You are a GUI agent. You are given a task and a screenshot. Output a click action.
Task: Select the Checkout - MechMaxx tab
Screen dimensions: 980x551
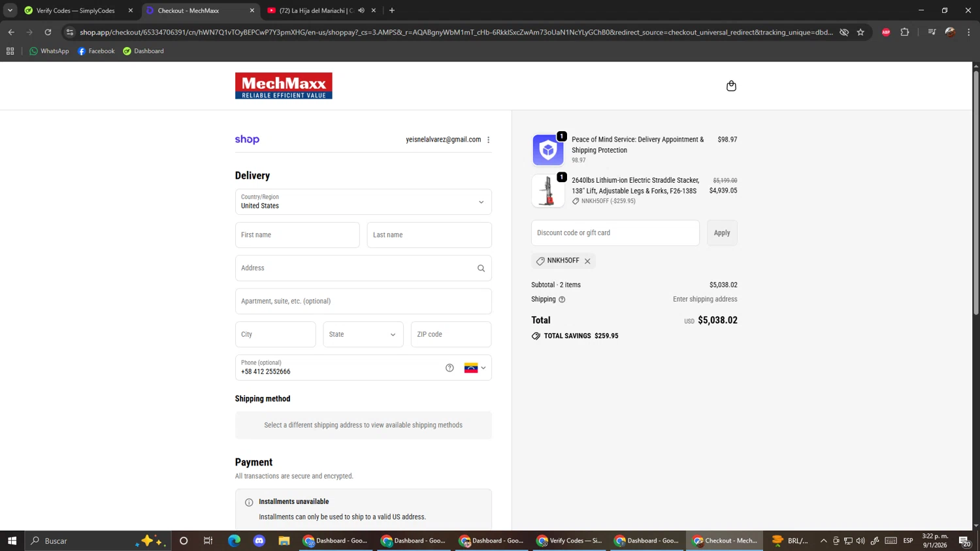coord(199,10)
